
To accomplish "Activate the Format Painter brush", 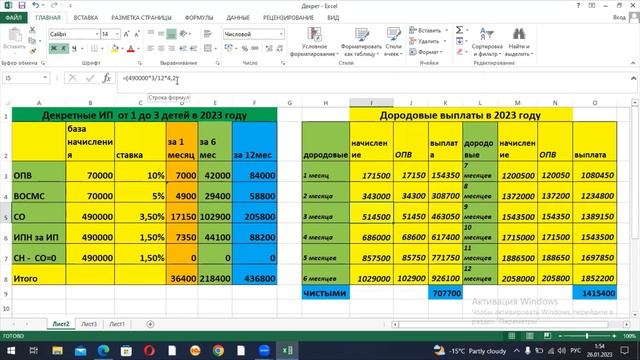I will [32, 51].
